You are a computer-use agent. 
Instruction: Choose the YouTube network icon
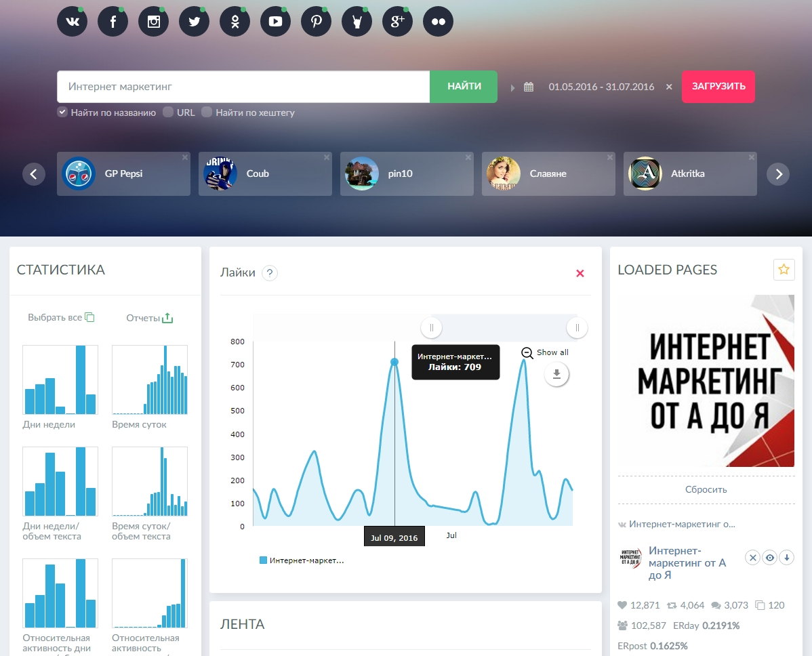[x=275, y=22]
